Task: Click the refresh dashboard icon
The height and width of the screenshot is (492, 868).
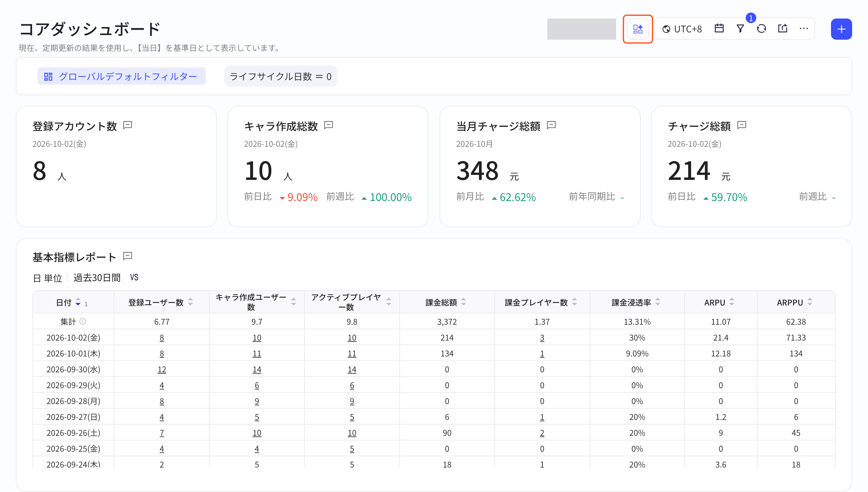Action: (x=761, y=29)
